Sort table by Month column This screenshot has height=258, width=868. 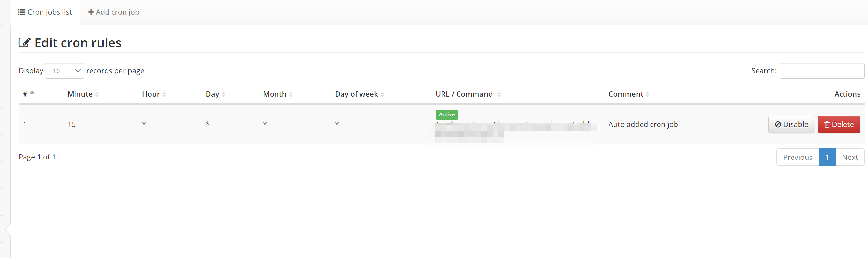[278, 94]
